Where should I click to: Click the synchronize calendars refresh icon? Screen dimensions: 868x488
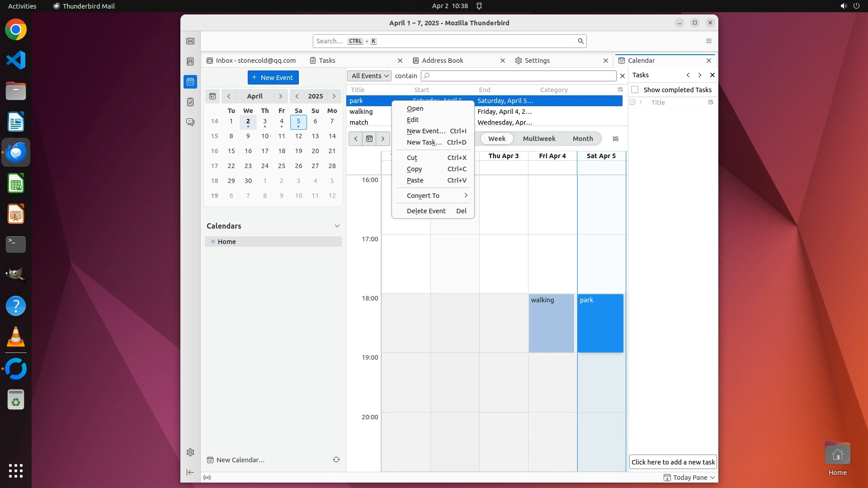point(336,460)
